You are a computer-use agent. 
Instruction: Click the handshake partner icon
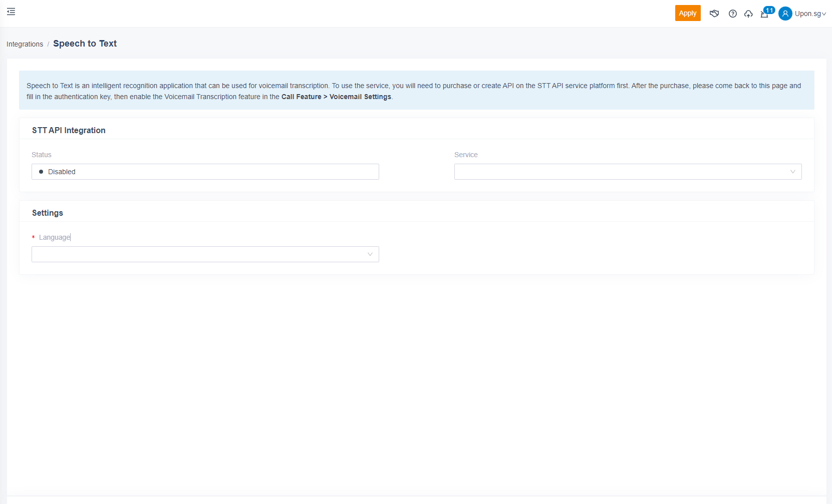[x=714, y=14]
